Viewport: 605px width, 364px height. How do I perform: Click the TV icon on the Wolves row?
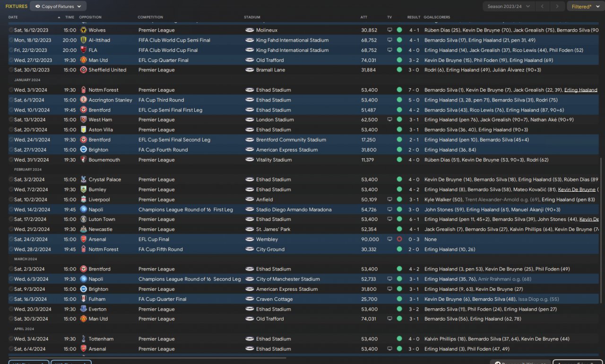click(x=389, y=30)
